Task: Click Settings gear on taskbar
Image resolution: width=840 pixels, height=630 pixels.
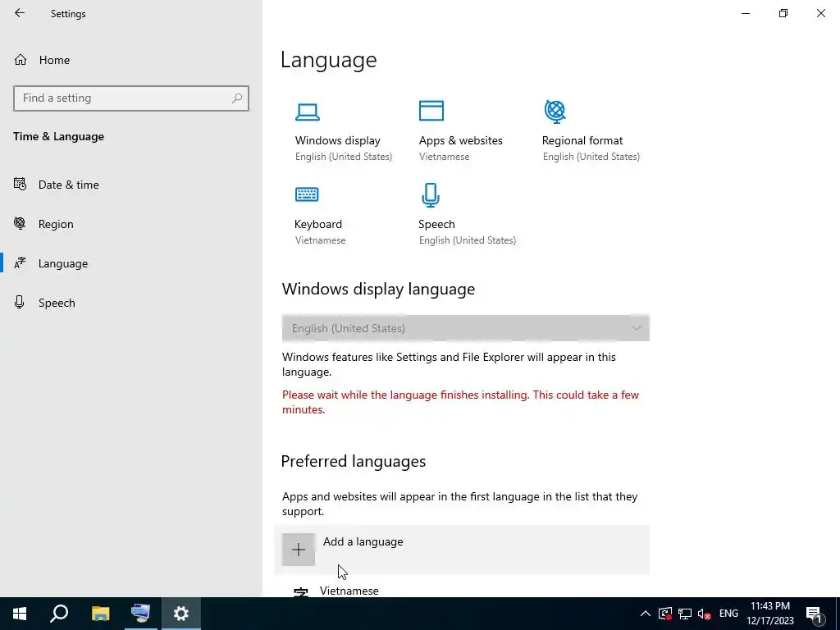Action: [x=181, y=614]
